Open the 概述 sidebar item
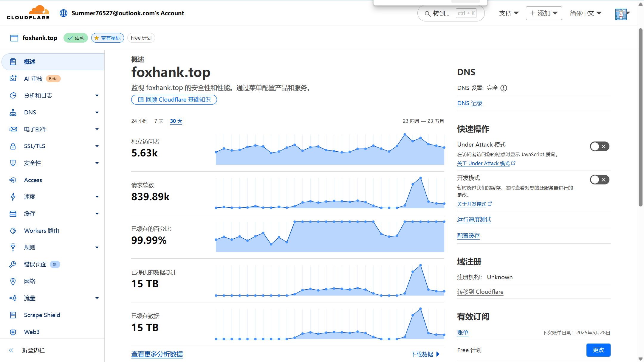Screen dimensions: 644x362 (53, 62)
